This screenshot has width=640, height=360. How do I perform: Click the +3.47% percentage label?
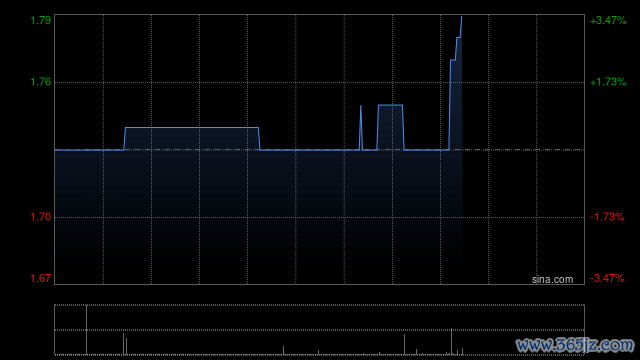(x=608, y=20)
